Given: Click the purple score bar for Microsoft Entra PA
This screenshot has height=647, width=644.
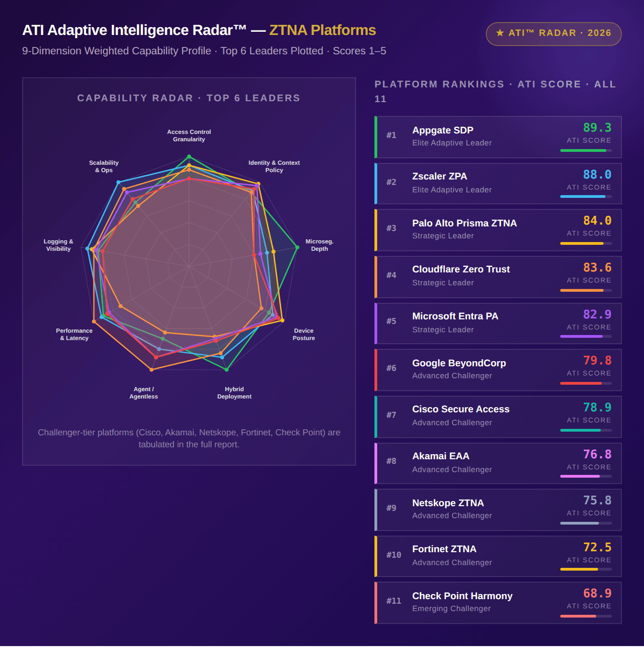Looking at the screenshot, I should tap(581, 336).
